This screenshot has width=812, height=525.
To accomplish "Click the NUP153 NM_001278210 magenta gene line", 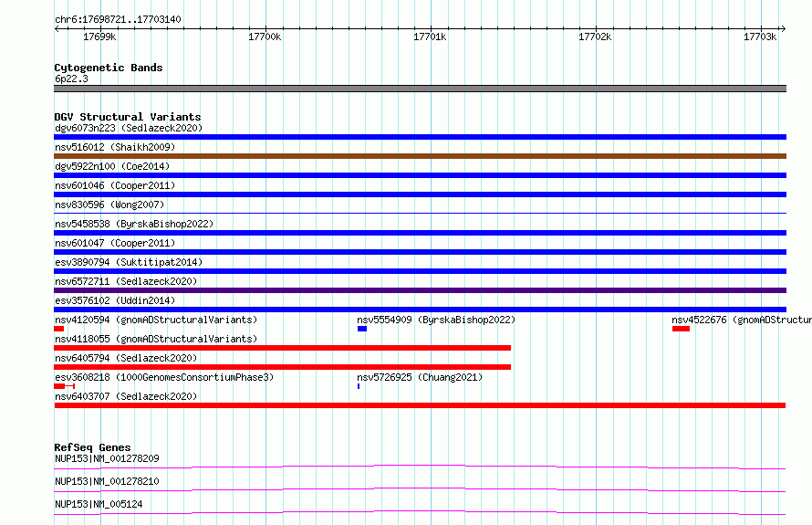I will coord(420,489).
